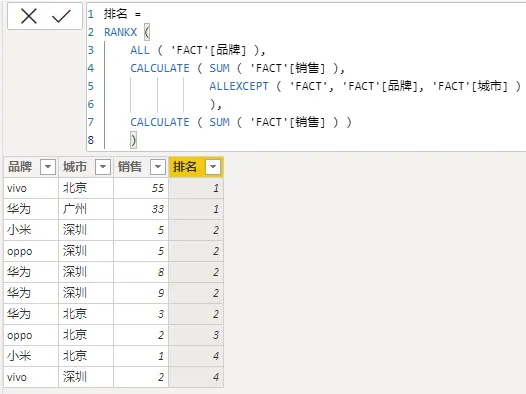Click the 广州 city cell
526x394 pixels.
click(x=86, y=209)
